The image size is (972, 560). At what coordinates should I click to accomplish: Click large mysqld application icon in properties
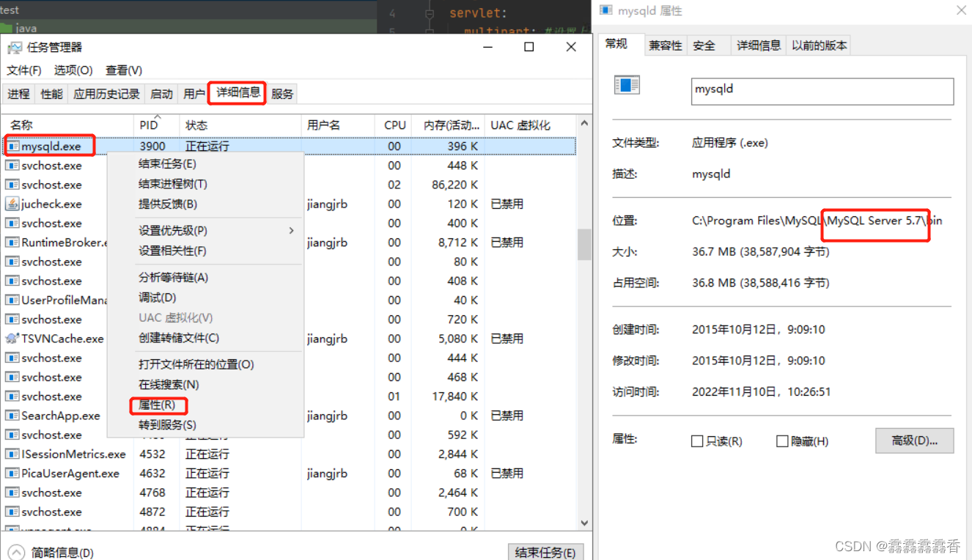[x=627, y=85]
